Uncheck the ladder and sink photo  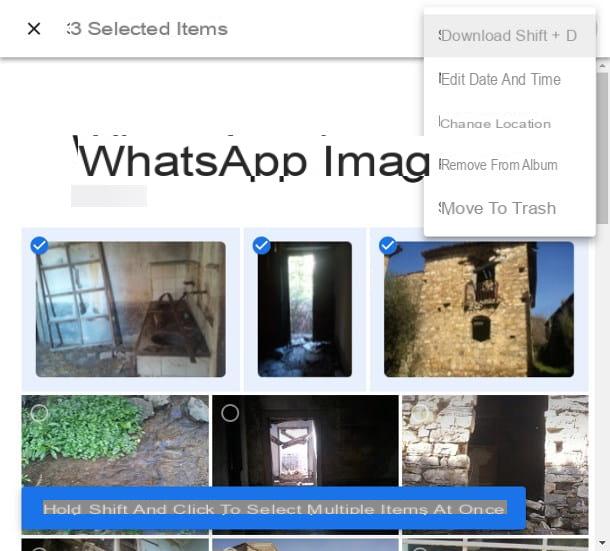tap(39, 246)
